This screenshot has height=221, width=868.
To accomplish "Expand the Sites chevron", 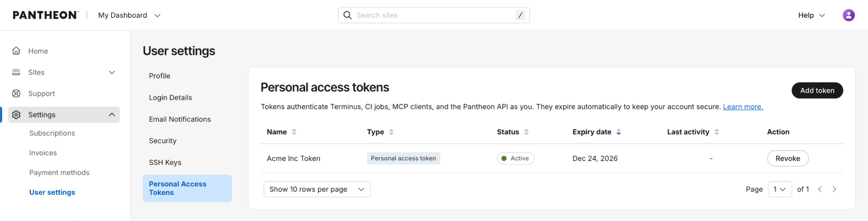I will point(112,72).
